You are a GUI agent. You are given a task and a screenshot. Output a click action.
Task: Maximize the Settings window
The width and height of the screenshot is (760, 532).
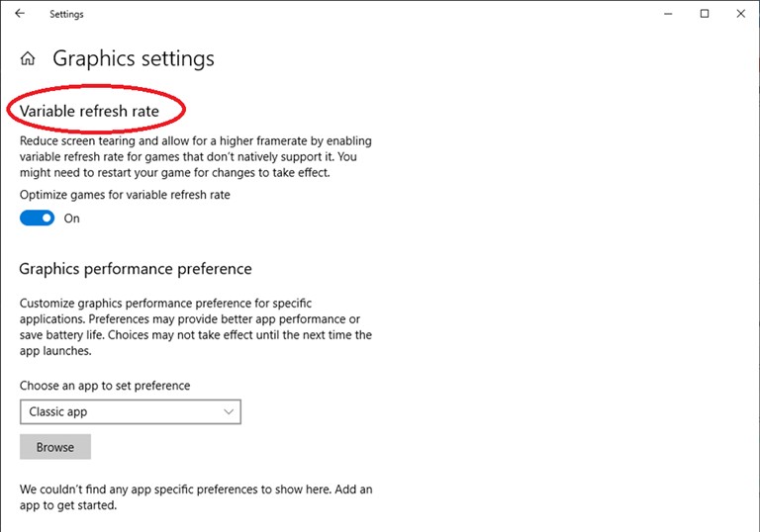tap(705, 14)
